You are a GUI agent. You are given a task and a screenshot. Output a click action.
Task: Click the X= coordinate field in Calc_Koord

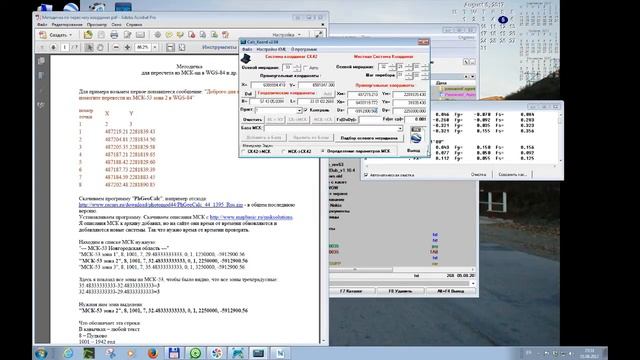[x=269, y=85]
